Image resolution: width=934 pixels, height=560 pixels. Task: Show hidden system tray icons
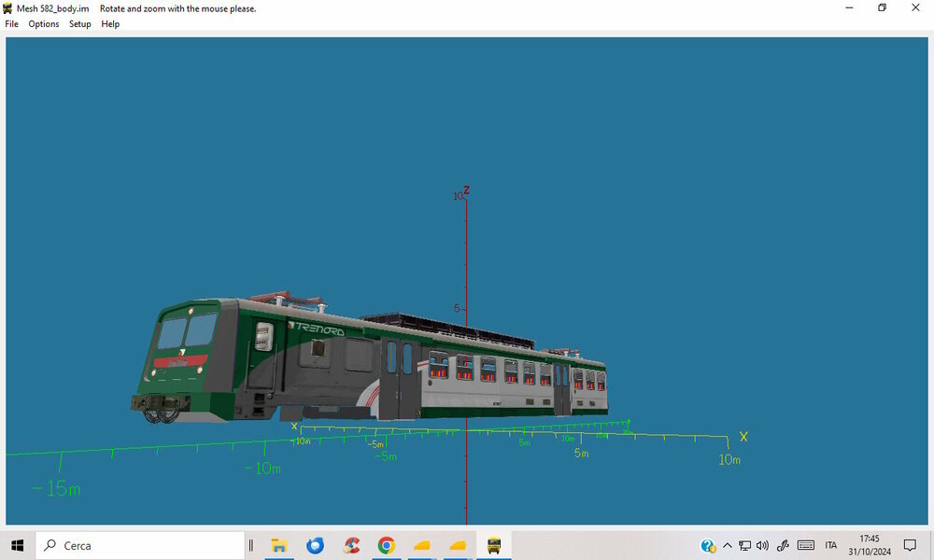(x=728, y=545)
